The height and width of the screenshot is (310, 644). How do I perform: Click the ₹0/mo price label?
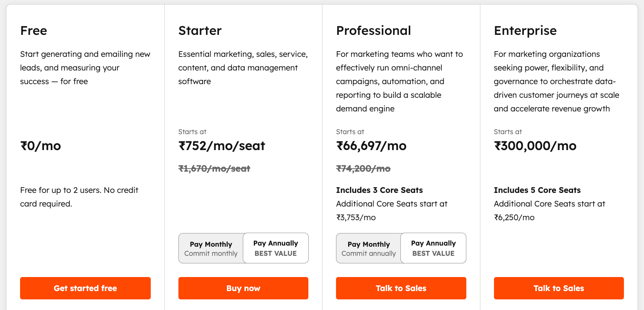(x=40, y=146)
